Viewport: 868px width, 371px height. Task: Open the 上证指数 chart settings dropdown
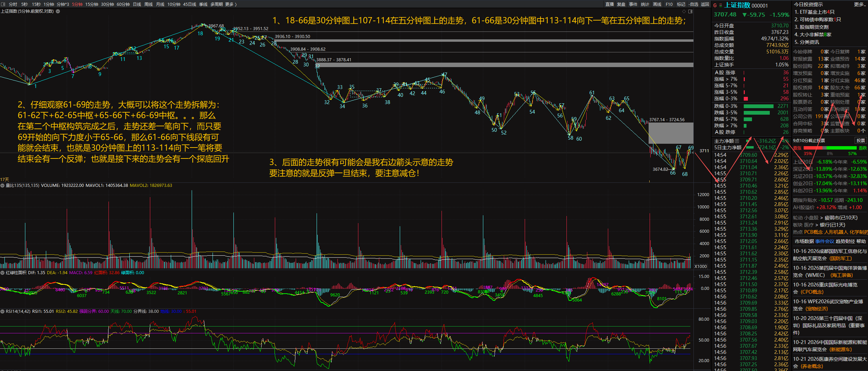[58, 11]
